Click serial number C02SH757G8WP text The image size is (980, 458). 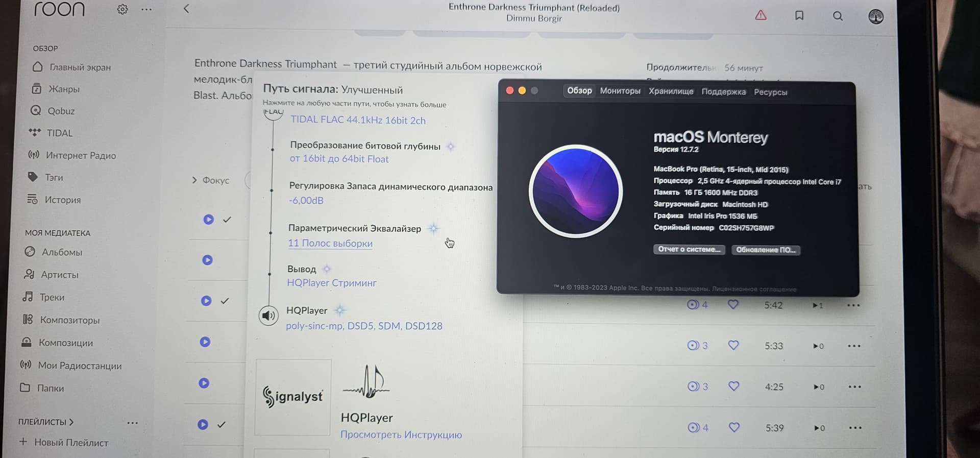click(746, 228)
